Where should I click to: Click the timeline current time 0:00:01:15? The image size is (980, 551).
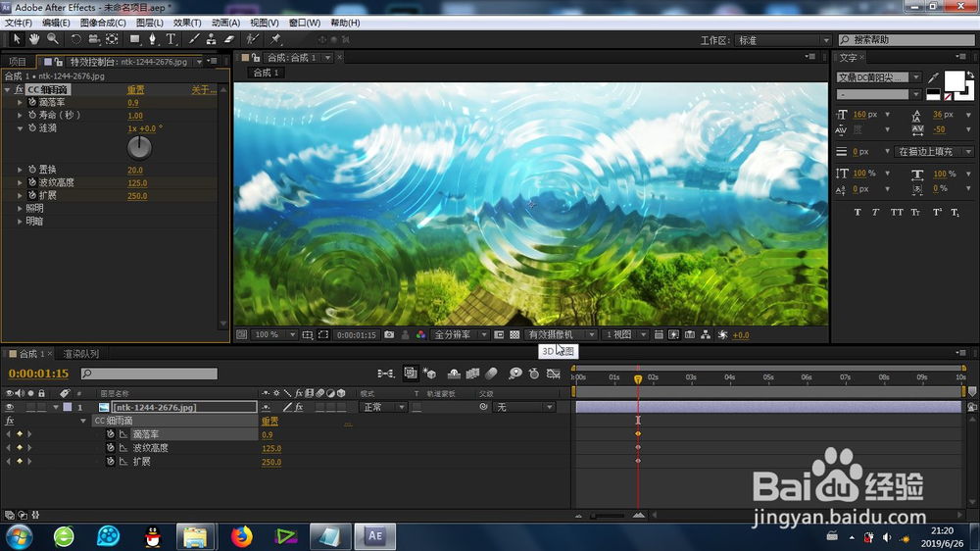click(x=39, y=374)
